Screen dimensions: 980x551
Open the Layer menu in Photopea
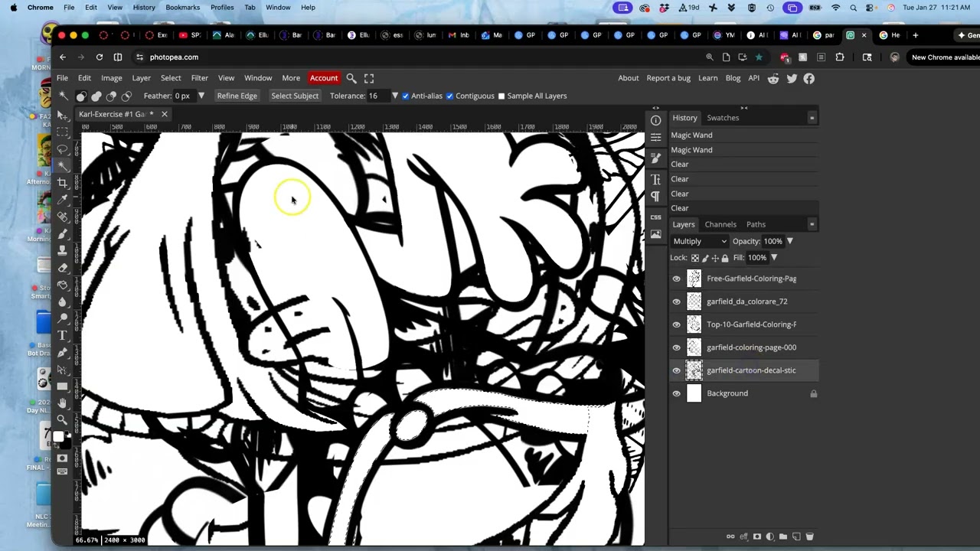click(x=141, y=78)
